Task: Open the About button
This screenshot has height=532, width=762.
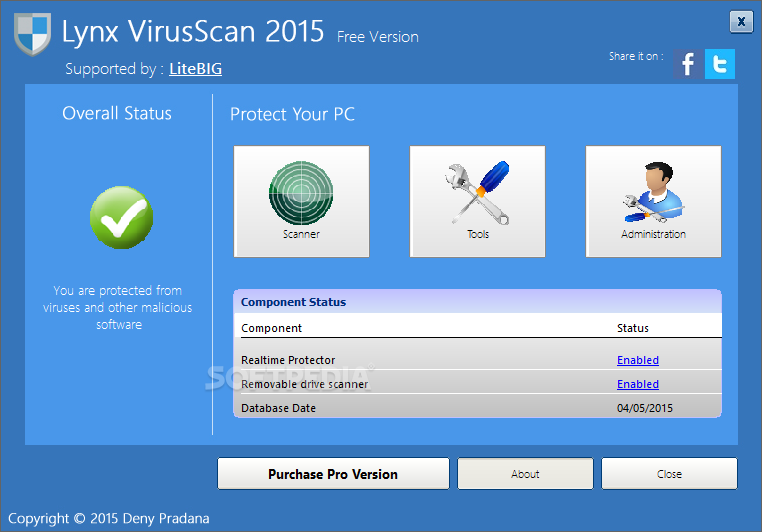Action: pyautogui.click(x=525, y=474)
